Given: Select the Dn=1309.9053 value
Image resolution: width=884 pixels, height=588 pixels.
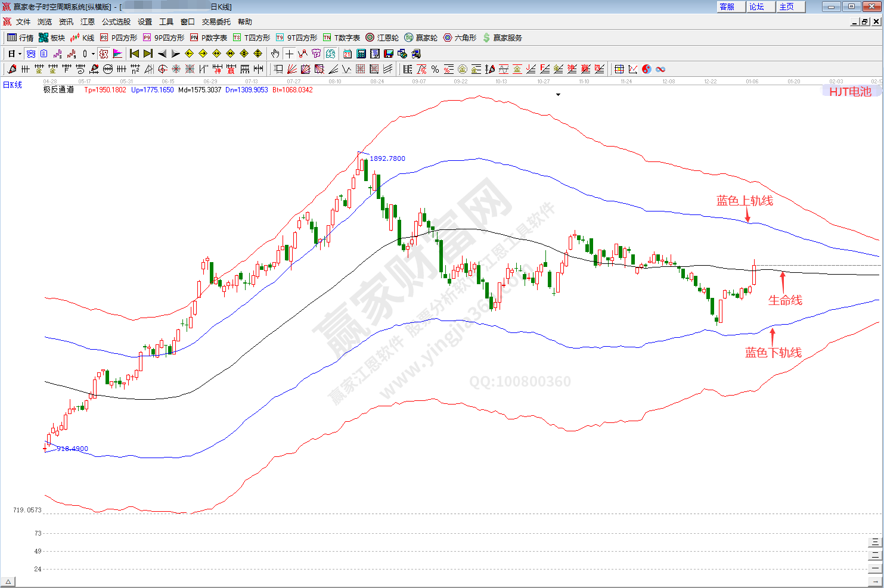Looking at the screenshot, I should tap(247, 90).
